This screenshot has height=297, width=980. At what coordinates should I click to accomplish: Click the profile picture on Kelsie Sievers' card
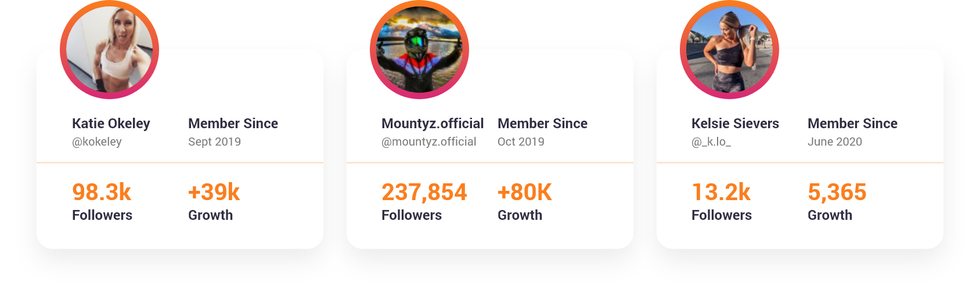coord(729,50)
